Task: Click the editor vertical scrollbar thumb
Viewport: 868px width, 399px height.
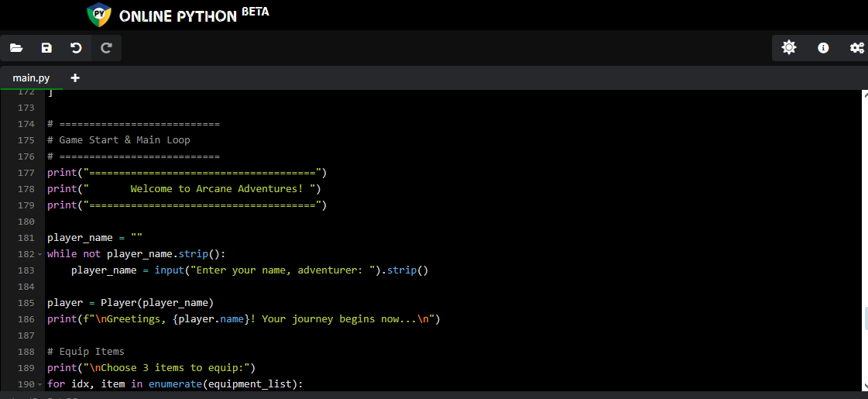Action: pos(866,318)
